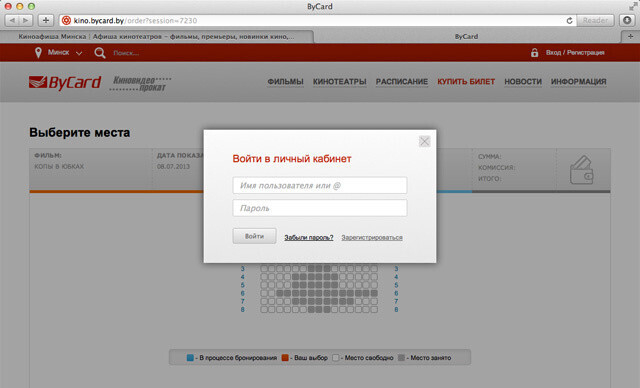Click the Зарегистрироваться link
This screenshot has height=388, width=640.
coord(372,237)
